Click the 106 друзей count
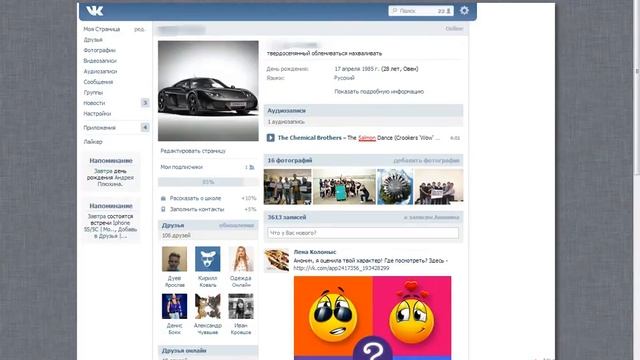 point(176,236)
